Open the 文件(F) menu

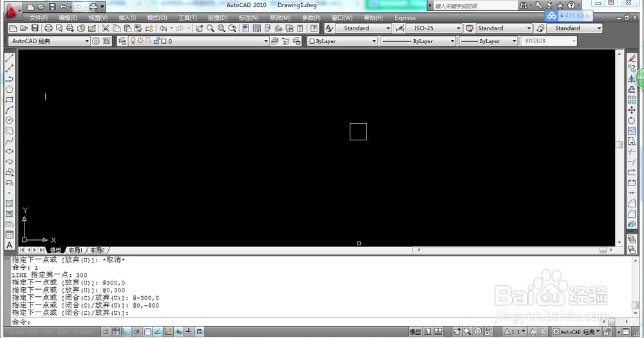pyautogui.click(x=38, y=17)
